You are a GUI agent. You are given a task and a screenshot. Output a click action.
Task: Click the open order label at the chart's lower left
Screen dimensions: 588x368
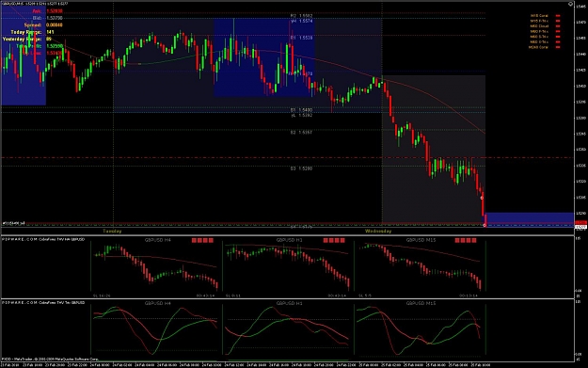[x=13, y=224]
